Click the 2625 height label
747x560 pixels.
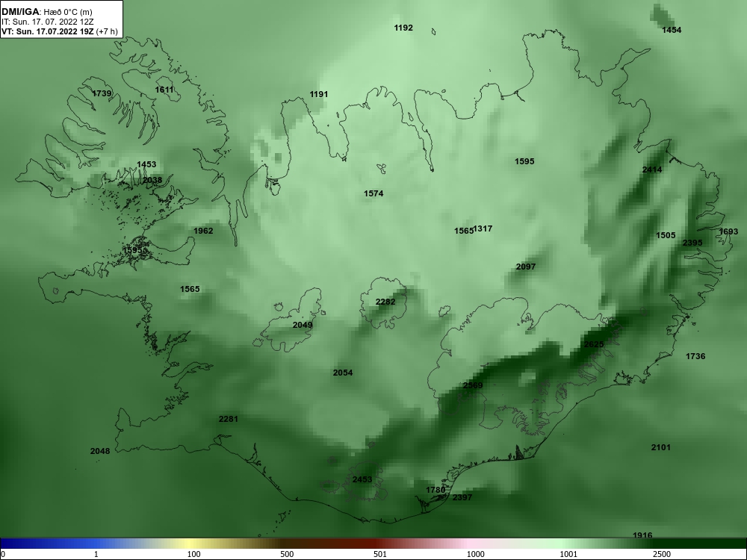tap(594, 344)
